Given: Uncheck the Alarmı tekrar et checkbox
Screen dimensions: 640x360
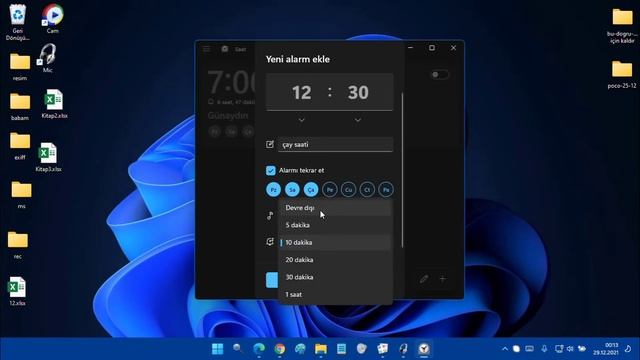Looking at the screenshot, I should [271, 170].
